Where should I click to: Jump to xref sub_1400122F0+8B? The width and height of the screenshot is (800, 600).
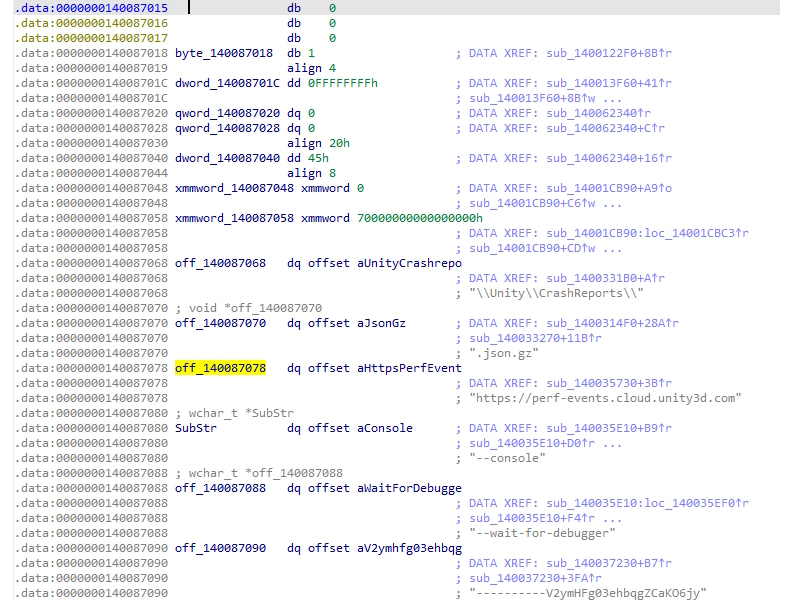(609, 53)
